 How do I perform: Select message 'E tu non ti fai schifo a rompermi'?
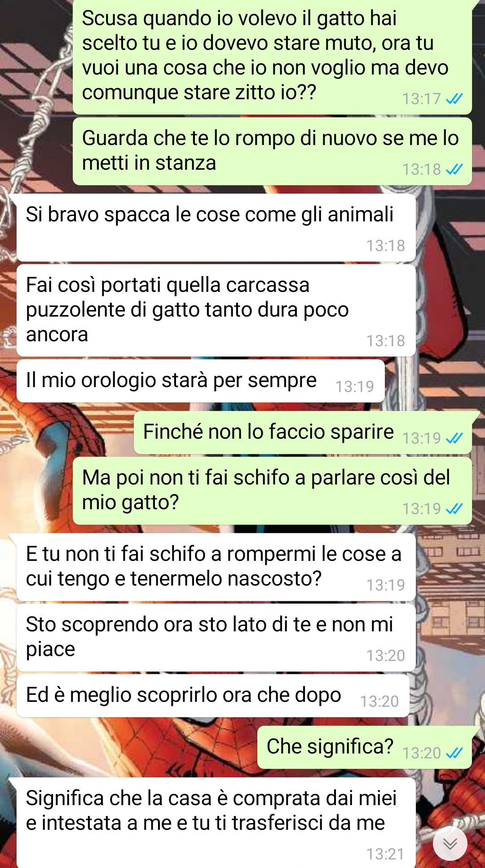point(216,567)
